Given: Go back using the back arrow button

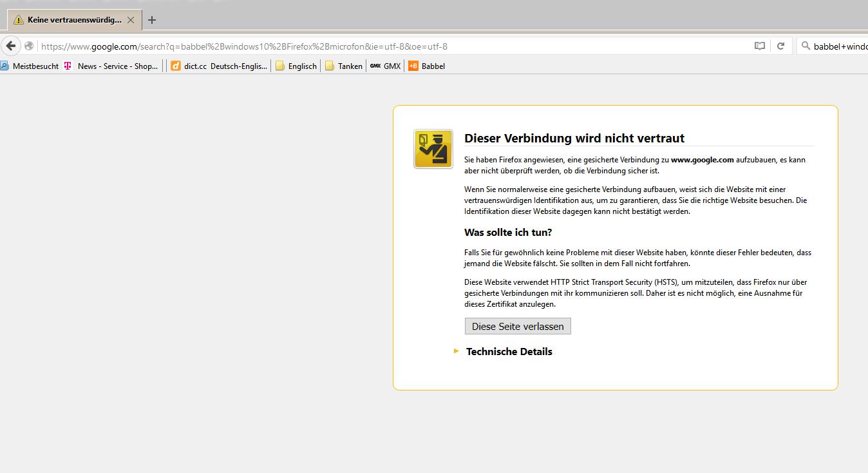Looking at the screenshot, I should (11, 46).
